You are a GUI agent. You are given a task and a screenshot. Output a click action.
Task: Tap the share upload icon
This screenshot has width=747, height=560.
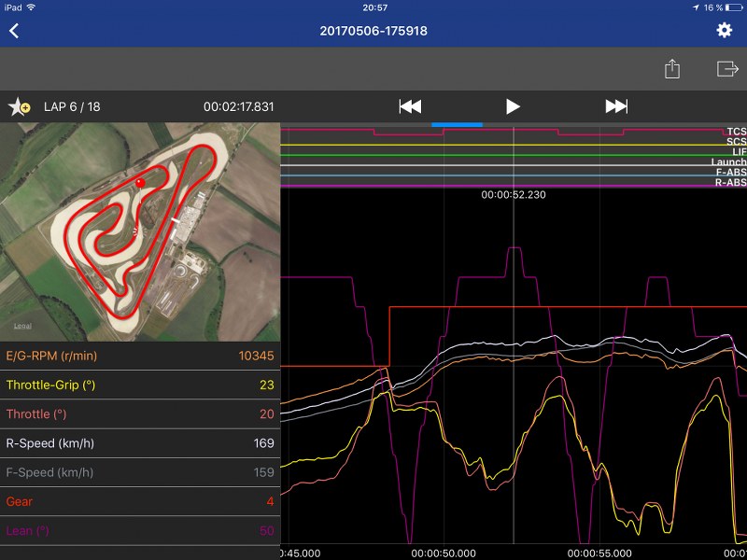pyautogui.click(x=671, y=69)
